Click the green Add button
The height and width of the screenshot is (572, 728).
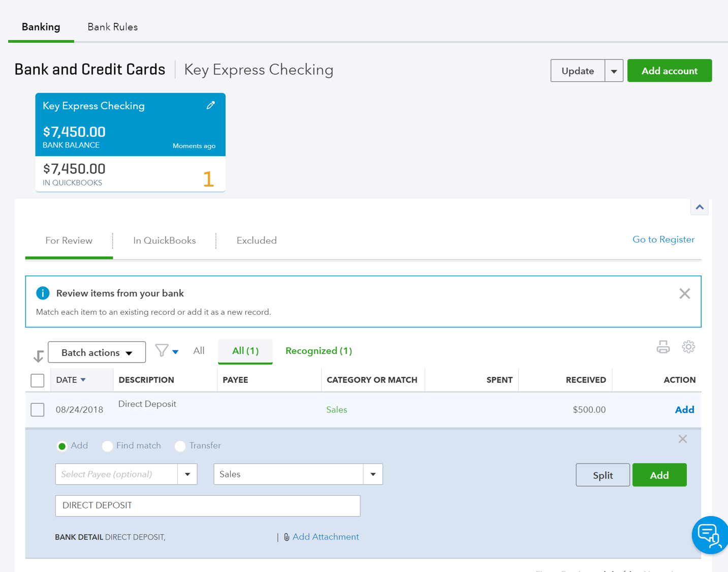click(659, 475)
